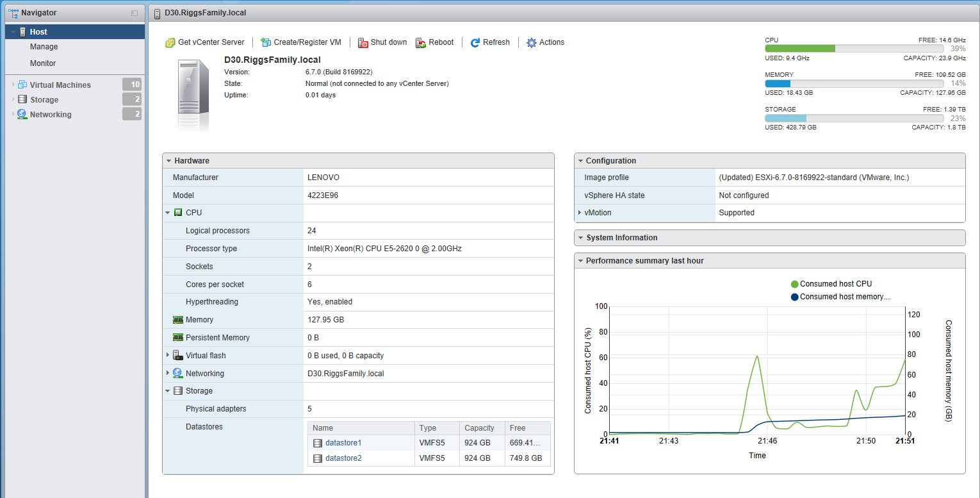Click the Create/Register VM icon
This screenshot has width=980, height=498.
pos(266,43)
